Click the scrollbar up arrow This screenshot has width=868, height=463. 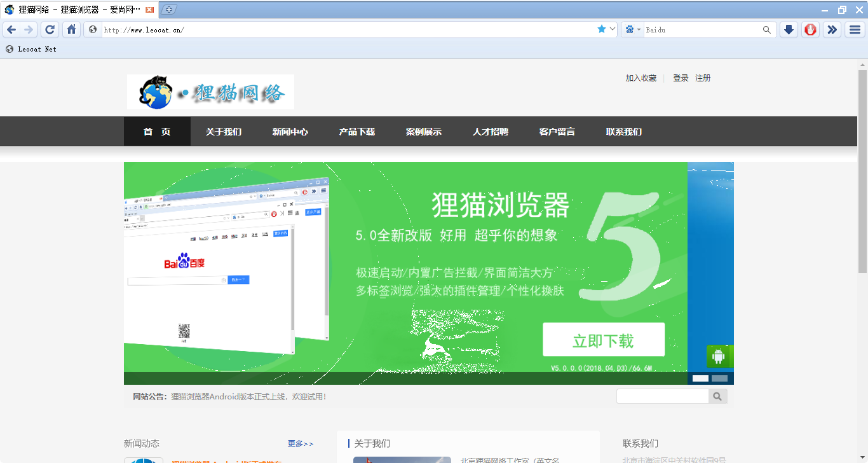(x=862, y=64)
